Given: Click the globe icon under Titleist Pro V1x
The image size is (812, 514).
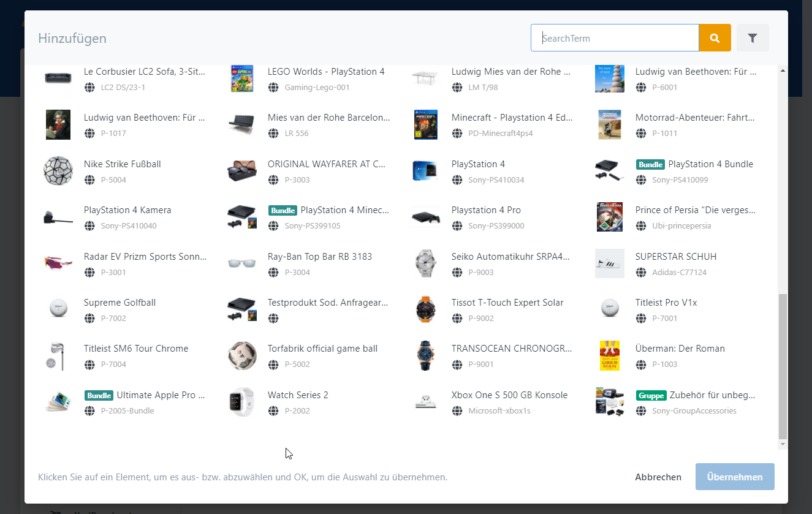Looking at the screenshot, I should [x=640, y=318].
